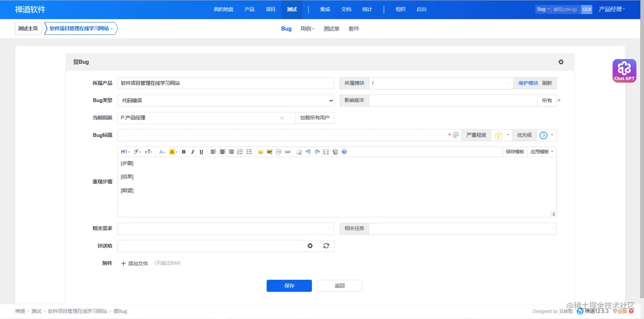Open the 项目 top menu
This screenshot has height=319, width=644.
pos(271,9)
